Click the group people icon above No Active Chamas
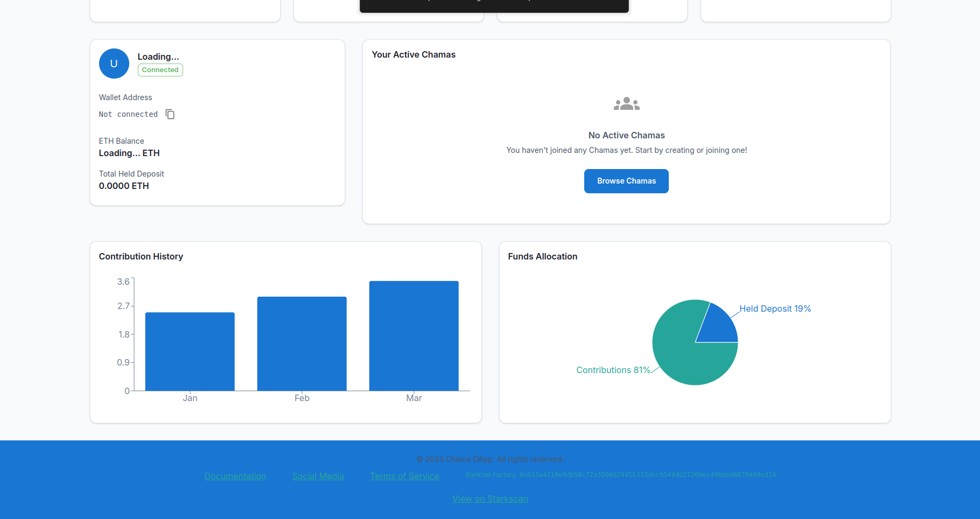The width and height of the screenshot is (980, 519). tap(627, 103)
